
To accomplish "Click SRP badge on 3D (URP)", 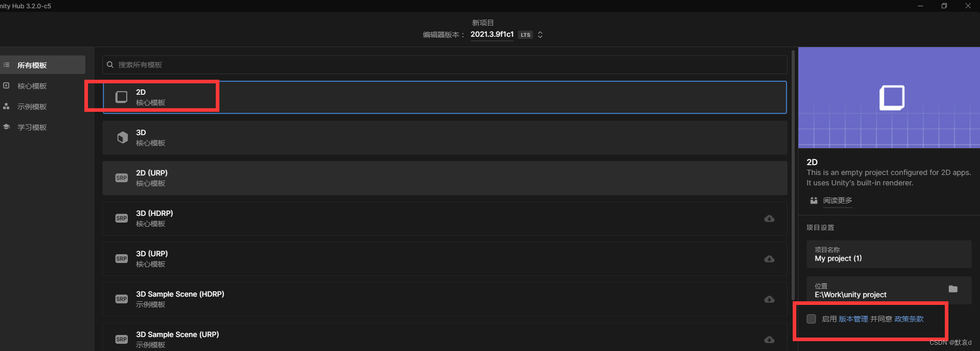I will pos(122,259).
